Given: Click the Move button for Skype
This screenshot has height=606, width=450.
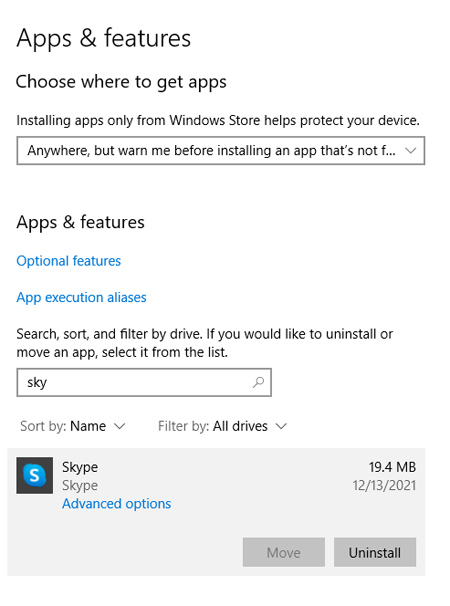Looking at the screenshot, I should (x=284, y=552).
